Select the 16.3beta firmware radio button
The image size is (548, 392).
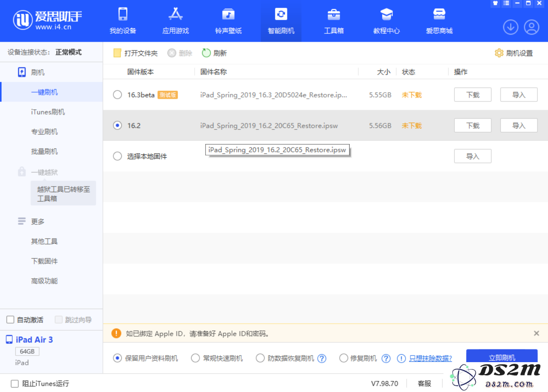click(117, 95)
